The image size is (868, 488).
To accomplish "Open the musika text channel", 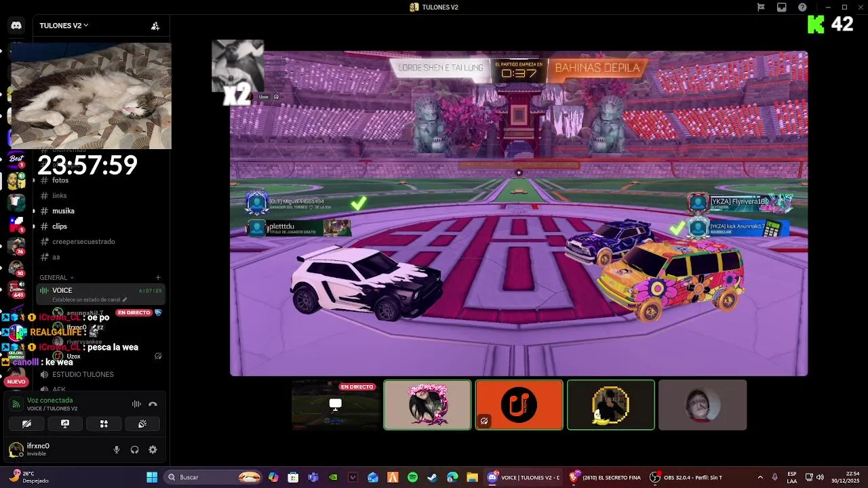I will pos(100,211).
